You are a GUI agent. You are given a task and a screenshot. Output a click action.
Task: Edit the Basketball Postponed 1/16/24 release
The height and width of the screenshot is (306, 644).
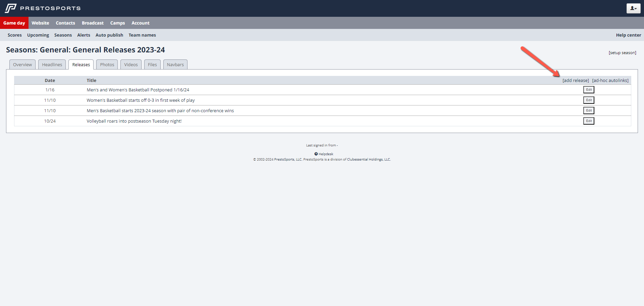coord(589,90)
